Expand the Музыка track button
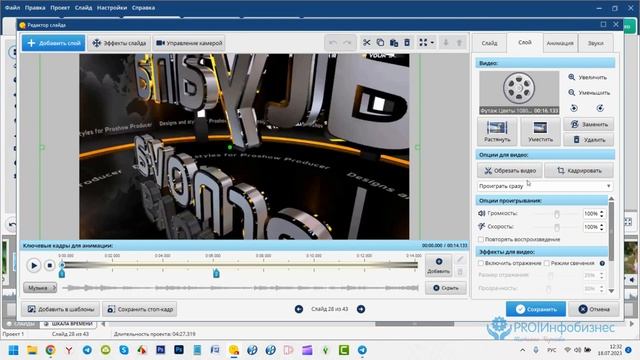The width and height of the screenshot is (640, 360). 40,288
